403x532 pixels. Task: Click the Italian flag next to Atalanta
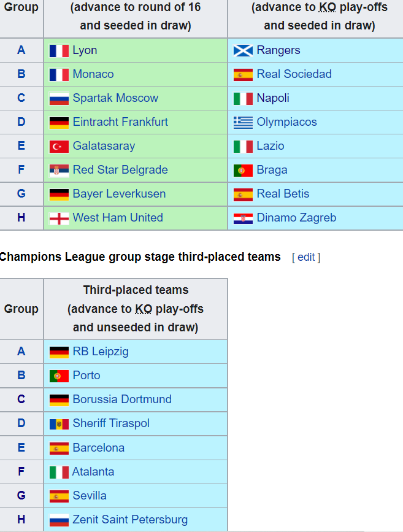click(59, 472)
